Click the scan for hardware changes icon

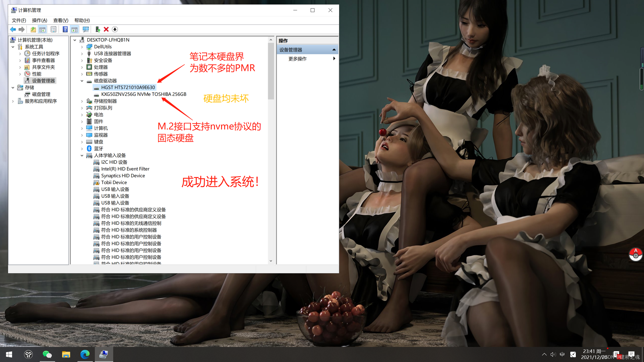pos(86,29)
